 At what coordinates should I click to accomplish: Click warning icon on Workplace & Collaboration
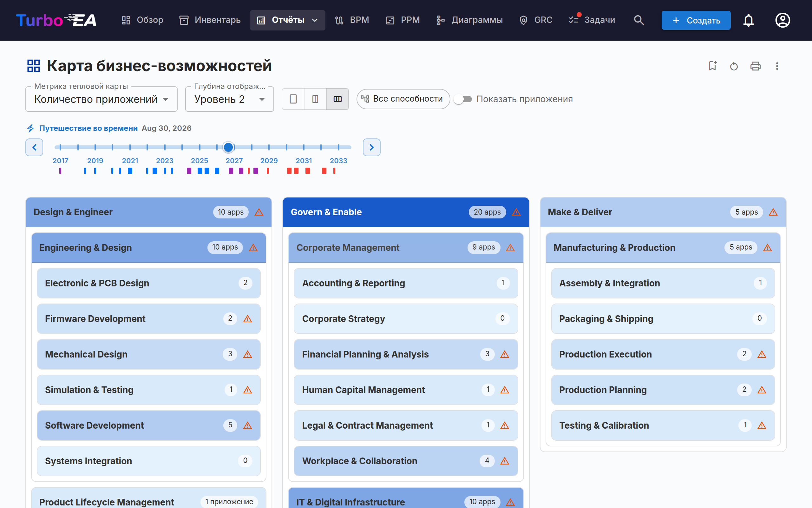(x=505, y=461)
